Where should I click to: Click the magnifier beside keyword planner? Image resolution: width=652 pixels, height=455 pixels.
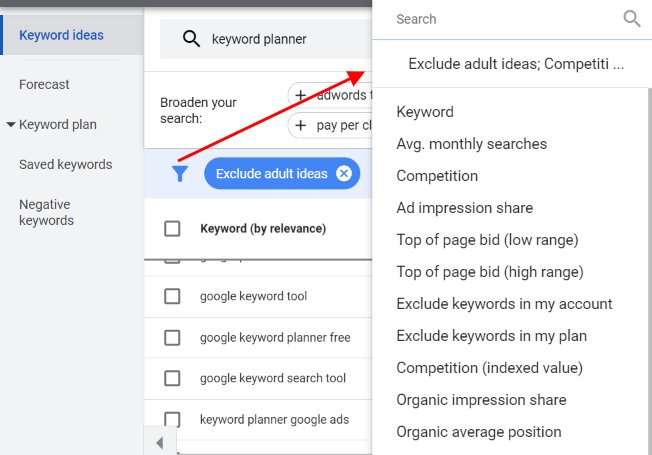[191, 39]
